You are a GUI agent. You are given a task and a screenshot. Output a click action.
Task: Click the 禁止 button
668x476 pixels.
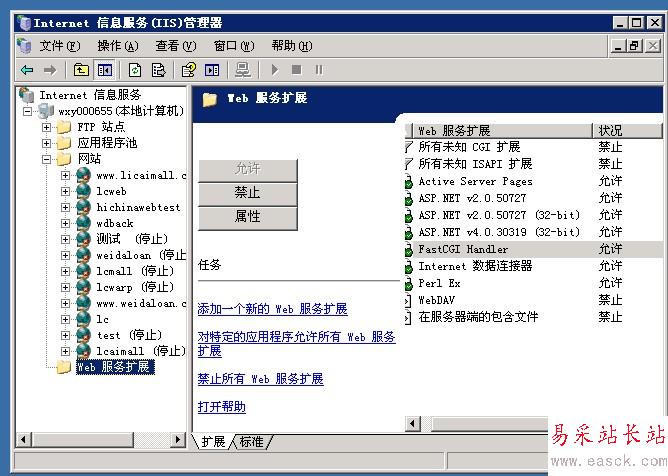tap(248, 193)
